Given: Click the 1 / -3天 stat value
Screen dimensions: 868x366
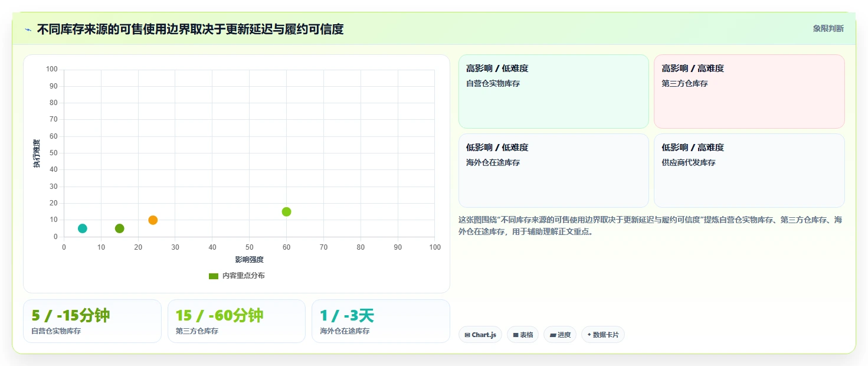Looking at the screenshot, I should (x=347, y=316).
